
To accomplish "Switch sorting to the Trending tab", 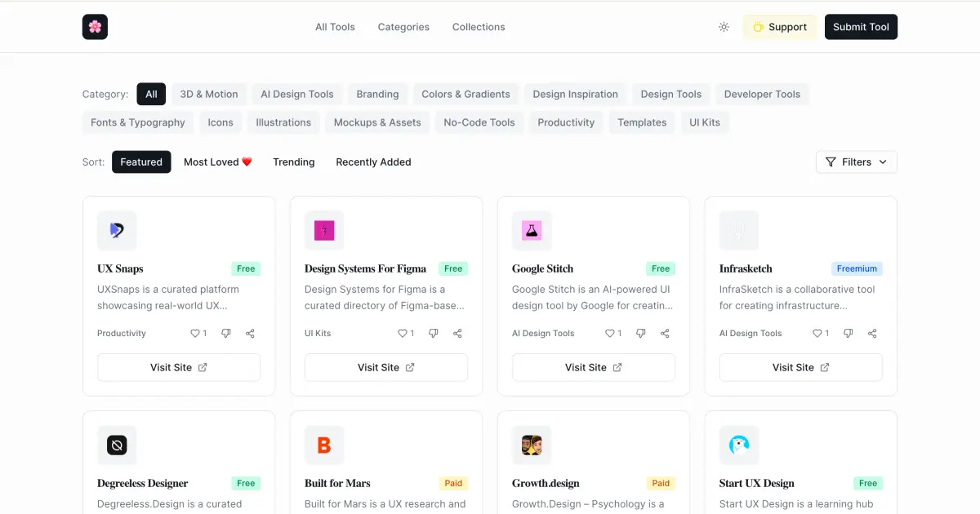I will click(x=293, y=162).
